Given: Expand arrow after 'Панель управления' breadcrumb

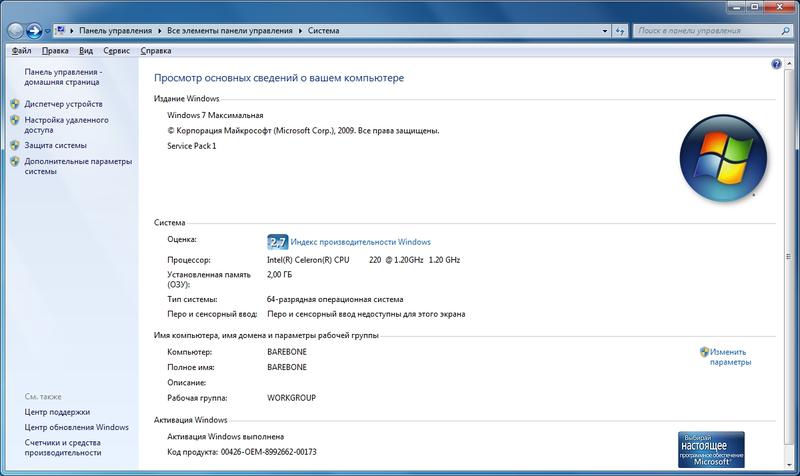Looking at the screenshot, I should coord(160,31).
